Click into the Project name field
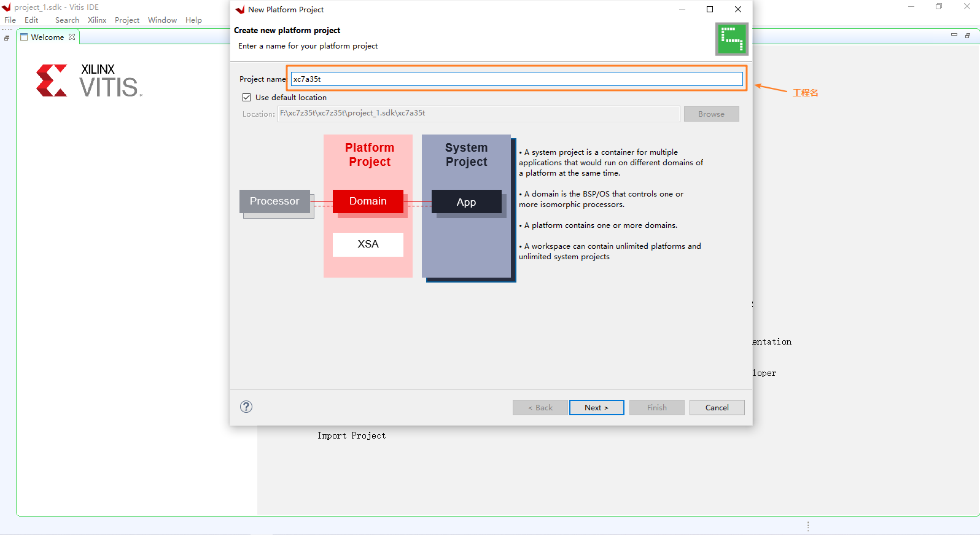This screenshot has width=980, height=535. 516,79
